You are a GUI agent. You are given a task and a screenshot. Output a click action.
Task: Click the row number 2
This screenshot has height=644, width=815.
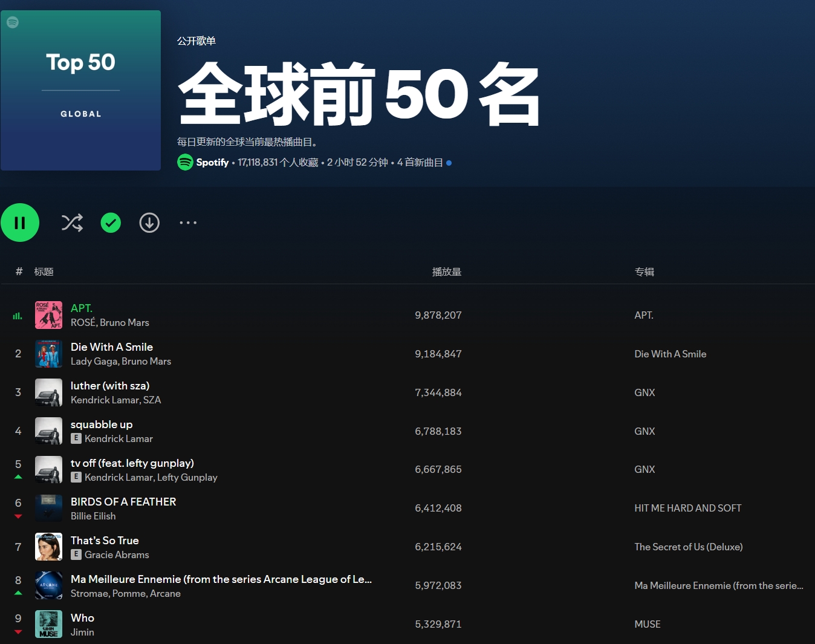click(18, 354)
